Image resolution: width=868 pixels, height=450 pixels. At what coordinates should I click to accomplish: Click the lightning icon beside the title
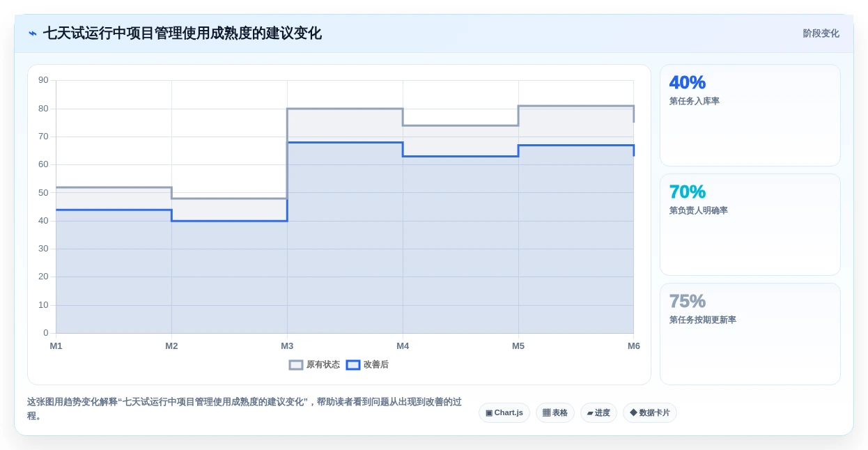[x=33, y=33]
